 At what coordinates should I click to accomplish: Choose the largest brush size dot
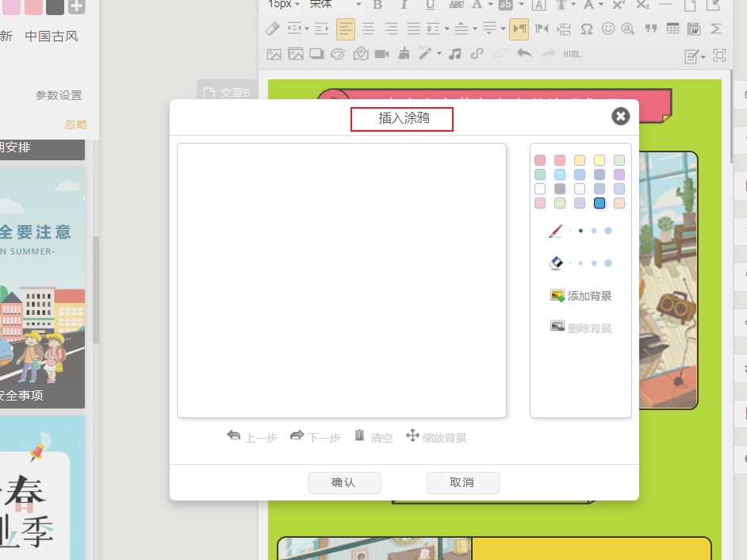(608, 231)
